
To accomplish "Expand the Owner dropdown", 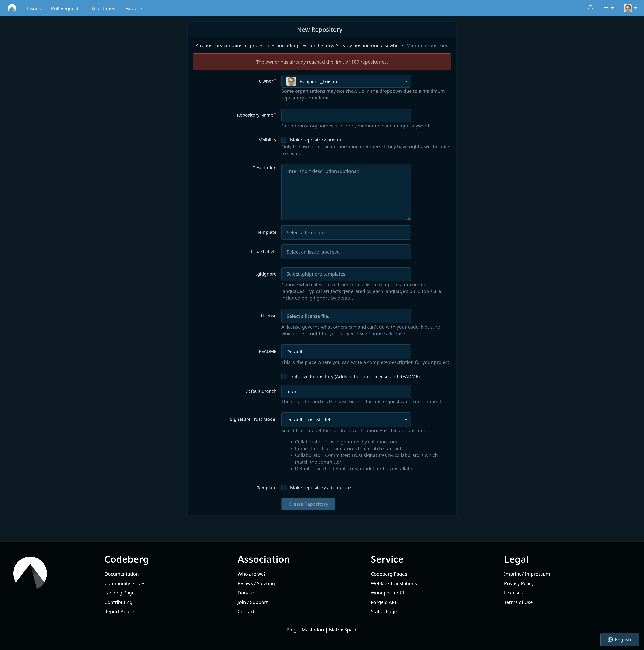I will (x=346, y=81).
